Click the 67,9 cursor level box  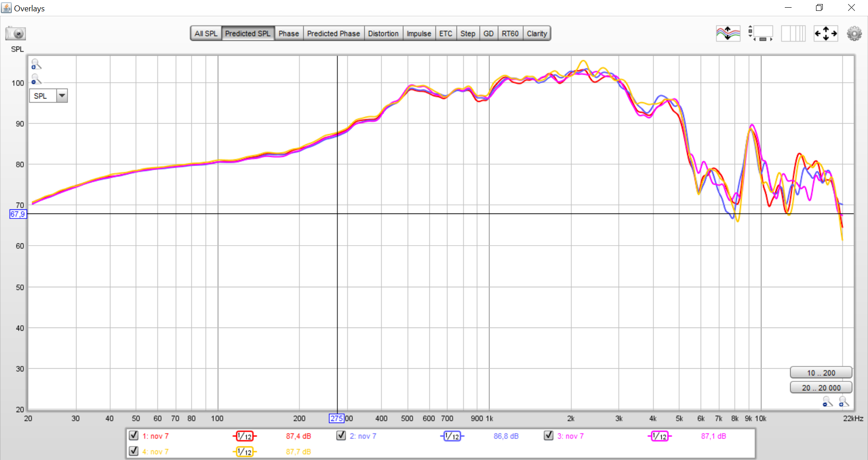point(18,214)
